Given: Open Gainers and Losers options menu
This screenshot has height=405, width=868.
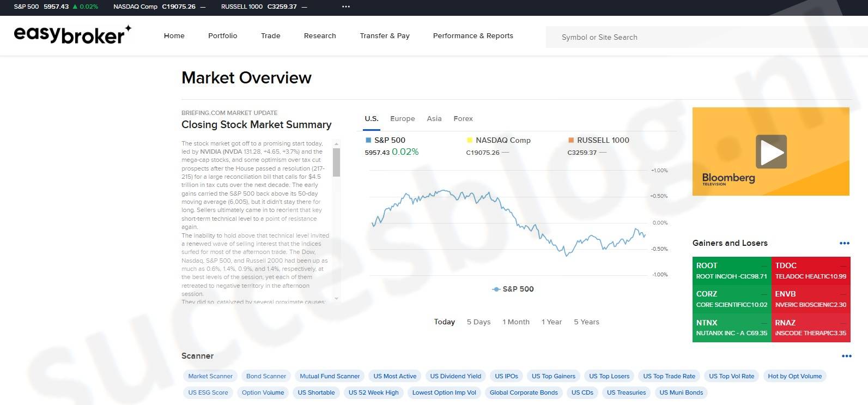Looking at the screenshot, I should 844,243.
